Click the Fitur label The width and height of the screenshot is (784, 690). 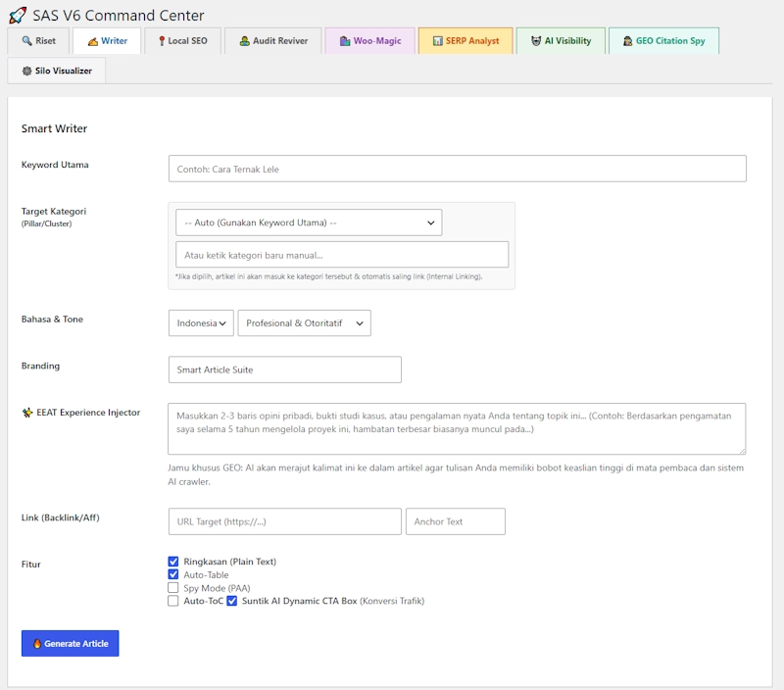31,564
